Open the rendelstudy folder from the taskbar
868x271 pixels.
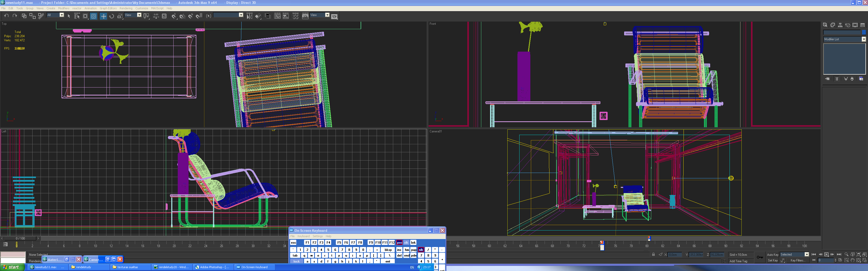89,267
